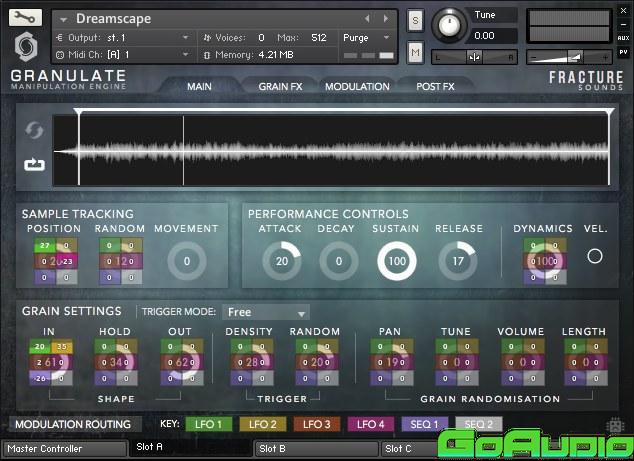Click the LFO 4 magenta key swatch
This screenshot has height=461, width=634.
pos(371,424)
